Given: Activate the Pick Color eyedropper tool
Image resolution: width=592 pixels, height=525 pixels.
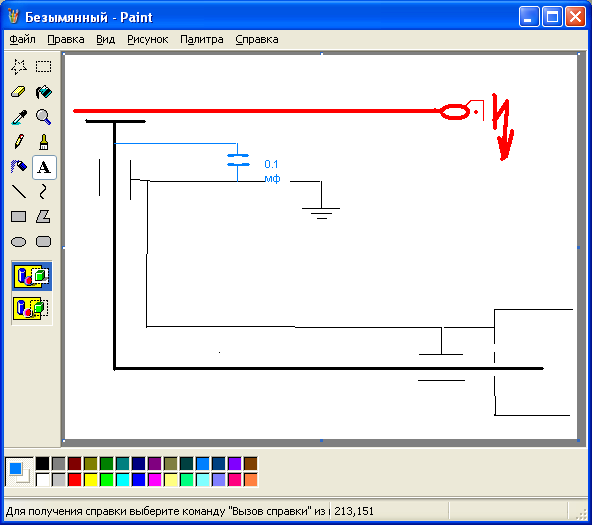Looking at the screenshot, I should [x=18, y=117].
